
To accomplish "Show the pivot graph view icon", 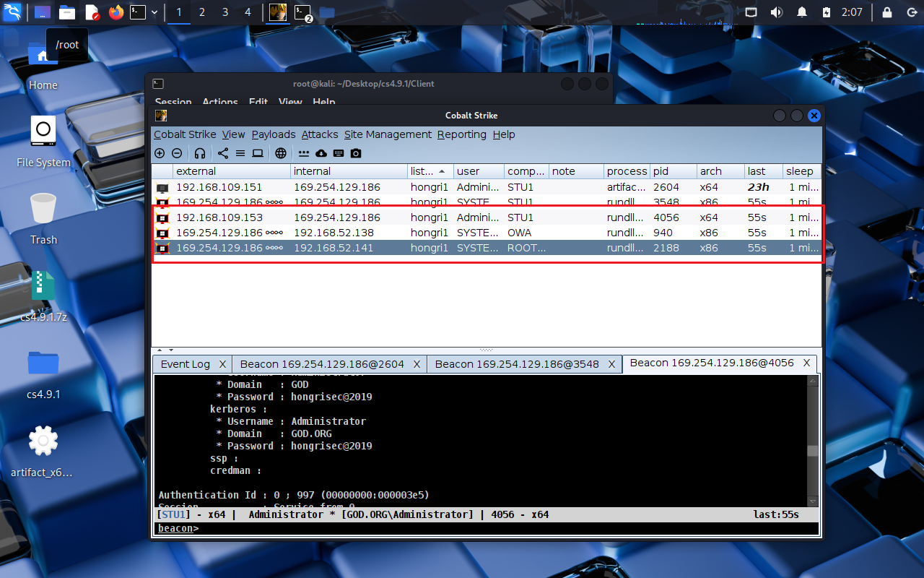I will coord(223,153).
